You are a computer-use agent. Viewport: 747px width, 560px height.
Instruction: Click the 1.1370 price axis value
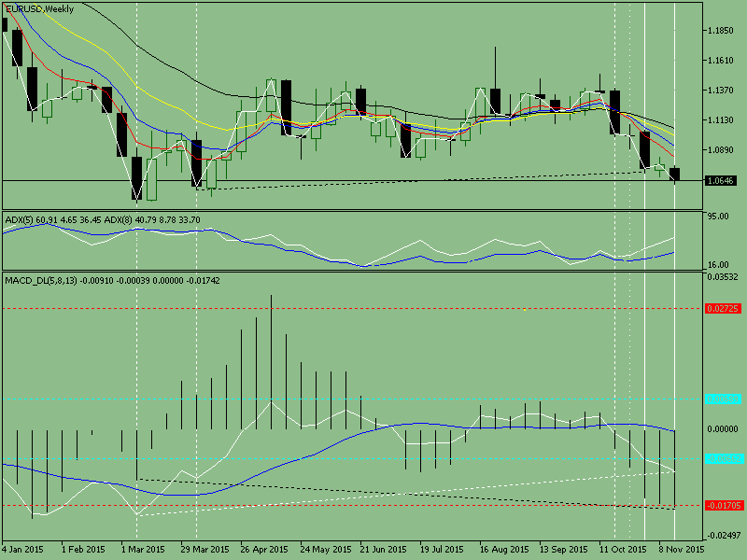point(721,91)
